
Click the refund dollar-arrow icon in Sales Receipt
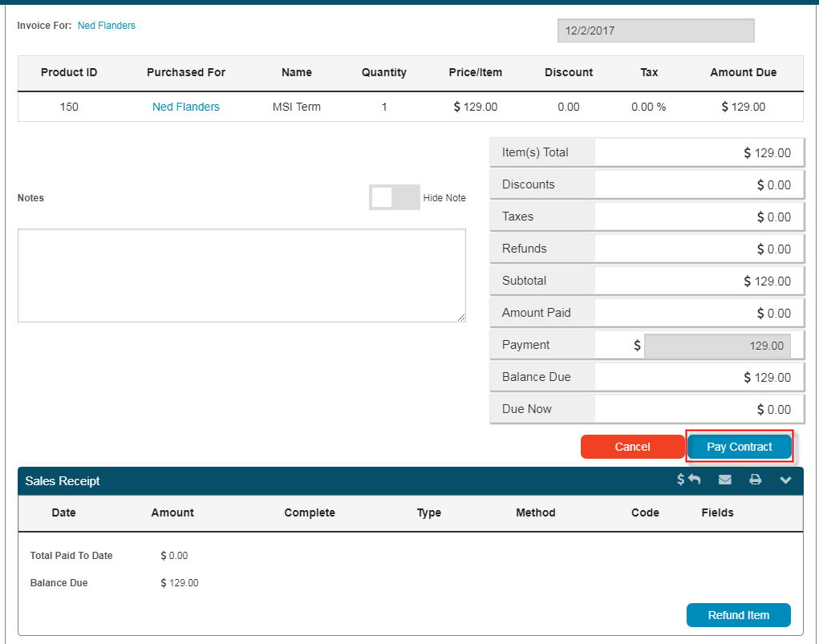[688, 480]
